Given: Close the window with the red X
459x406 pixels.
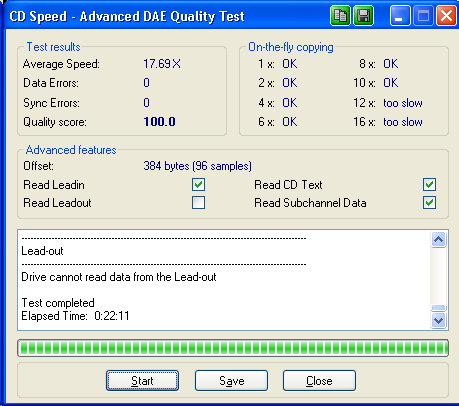Looking at the screenshot, I should pos(446,15).
